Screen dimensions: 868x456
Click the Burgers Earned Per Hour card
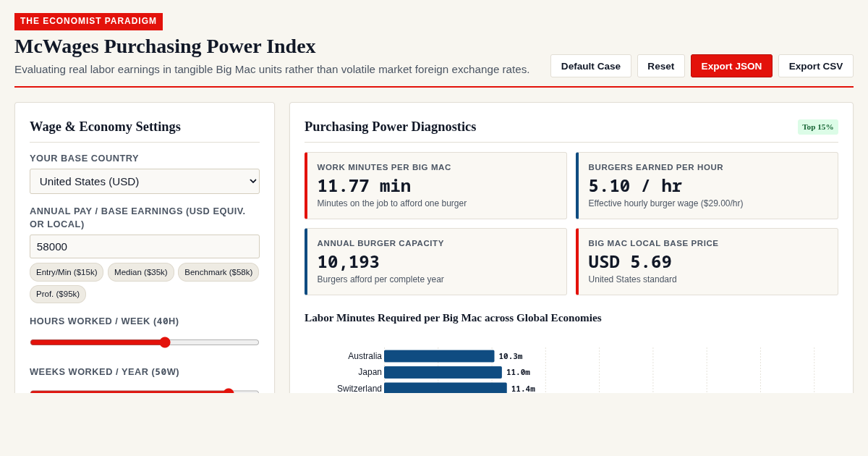point(707,185)
